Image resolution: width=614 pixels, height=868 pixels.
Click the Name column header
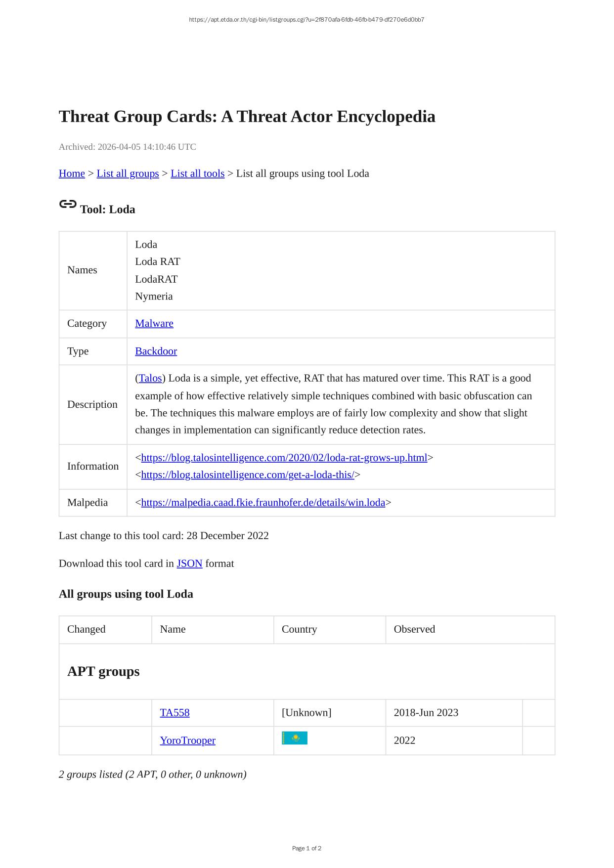[x=173, y=629]
